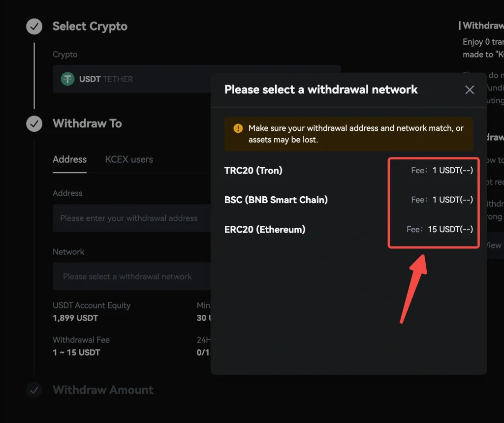Select TRC20 (Tron) network option

click(253, 171)
